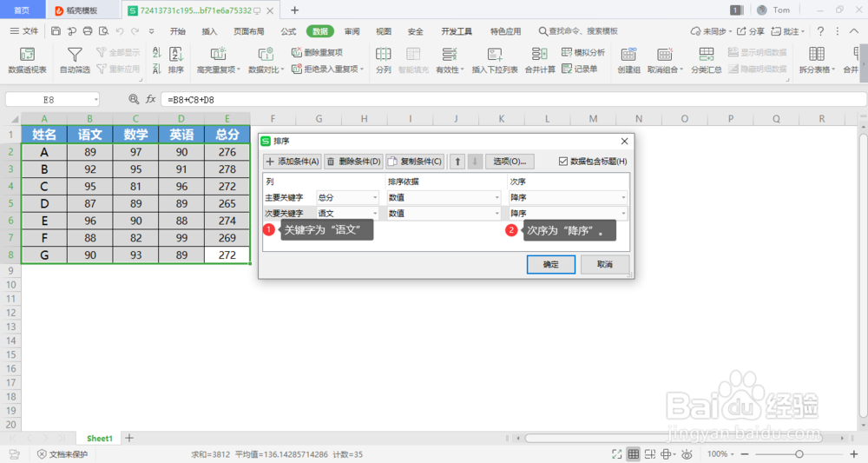
Task: Click 复制条件(C) button
Action: point(415,162)
